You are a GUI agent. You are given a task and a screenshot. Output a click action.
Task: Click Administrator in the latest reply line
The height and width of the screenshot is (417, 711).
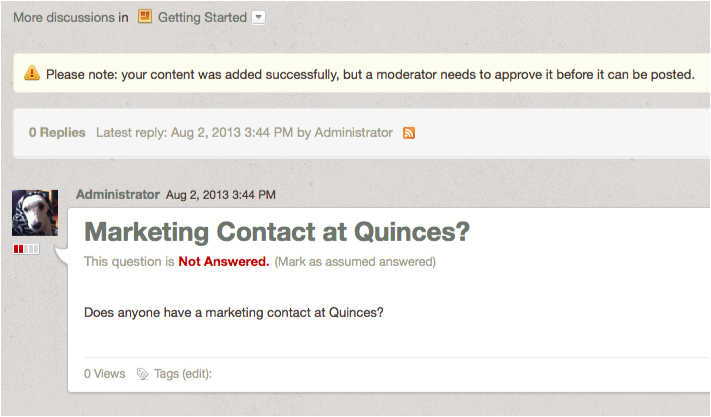tap(353, 132)
